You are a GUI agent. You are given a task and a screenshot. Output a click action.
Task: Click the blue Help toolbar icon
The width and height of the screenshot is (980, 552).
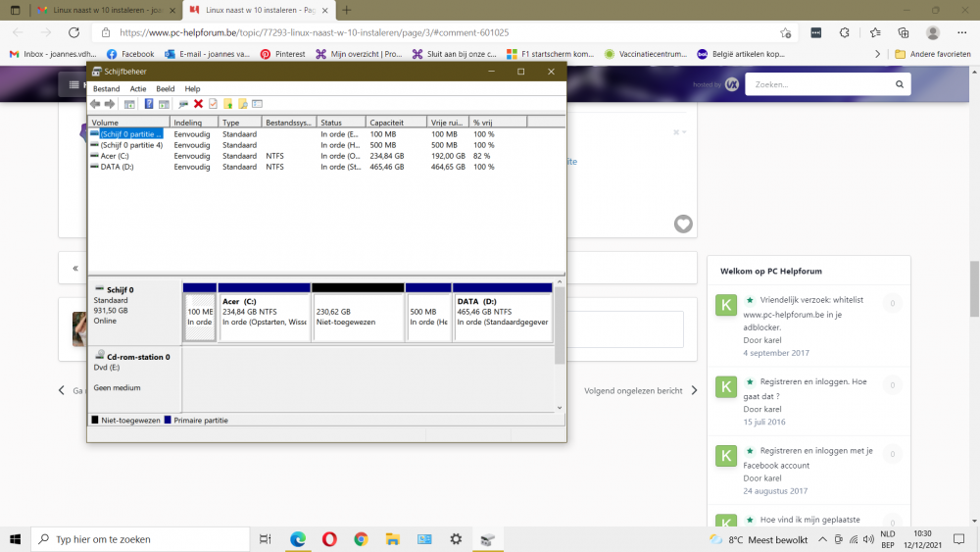149,104
